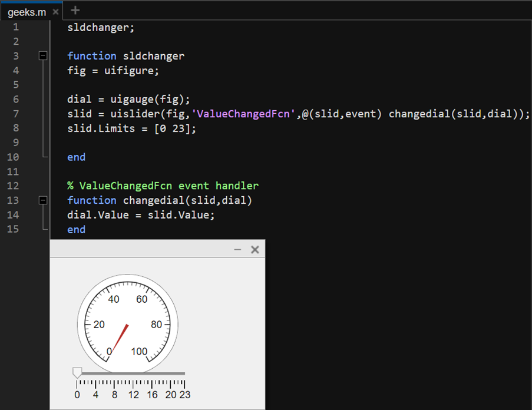Click gauge label 100

click(x=139, y=351)
